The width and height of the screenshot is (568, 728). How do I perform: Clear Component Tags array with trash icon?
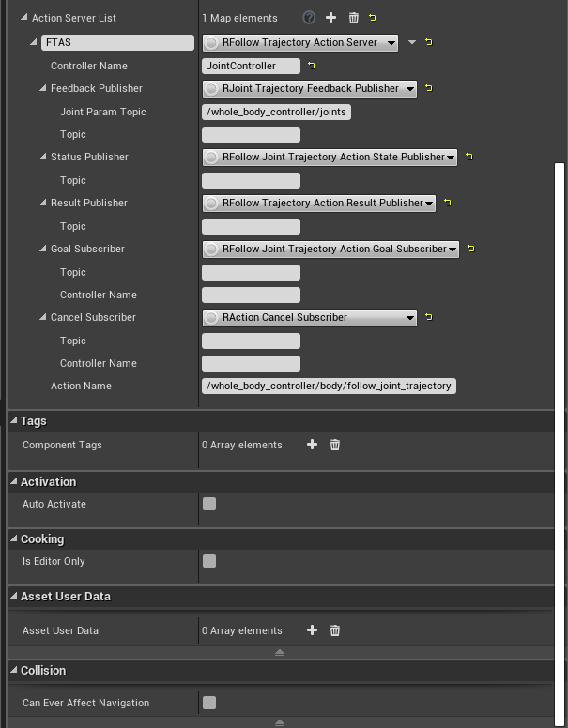click(335, 445)
